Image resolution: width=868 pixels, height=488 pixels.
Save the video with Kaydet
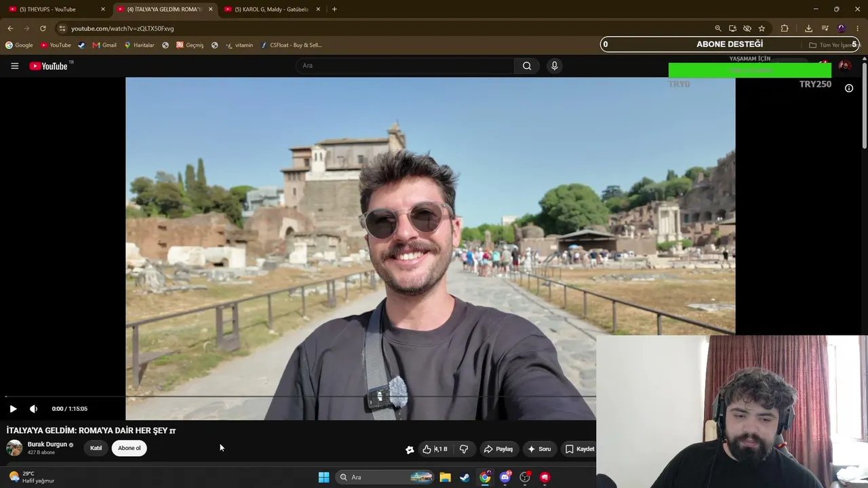[x=579, y=449]
